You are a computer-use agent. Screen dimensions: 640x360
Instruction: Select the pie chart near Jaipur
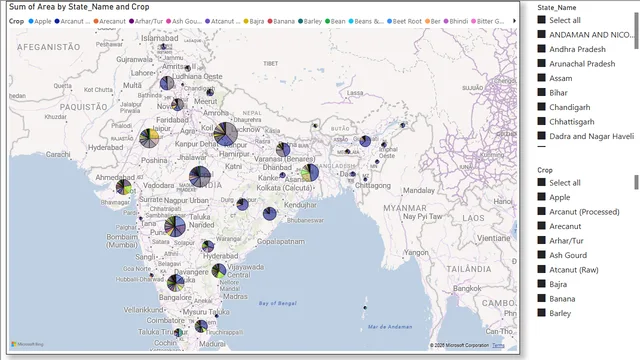(149, 138)
